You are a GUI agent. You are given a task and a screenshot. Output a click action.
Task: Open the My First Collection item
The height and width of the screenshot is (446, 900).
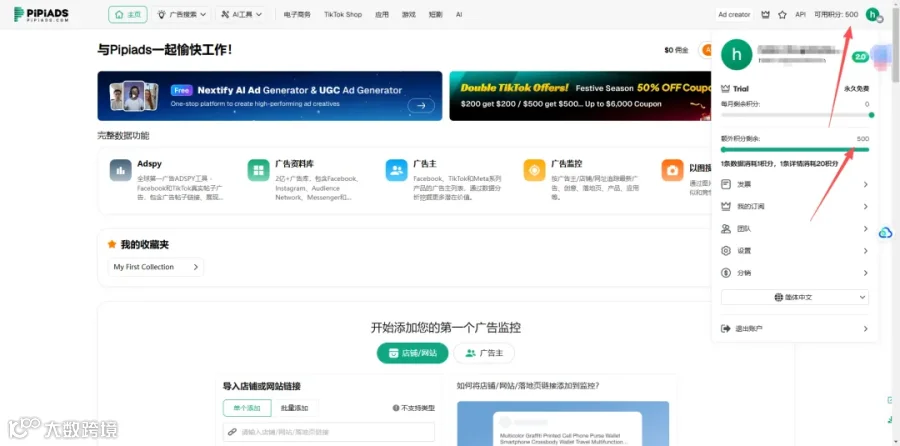[x=156, y=267]
